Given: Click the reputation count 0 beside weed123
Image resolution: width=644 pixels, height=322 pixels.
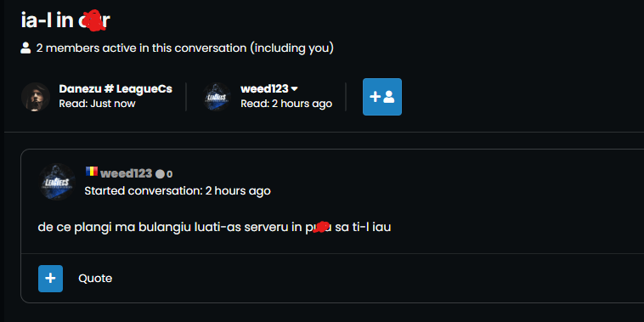Looking at the screenshot, I should pyautogui.click(x=170, y=174).
